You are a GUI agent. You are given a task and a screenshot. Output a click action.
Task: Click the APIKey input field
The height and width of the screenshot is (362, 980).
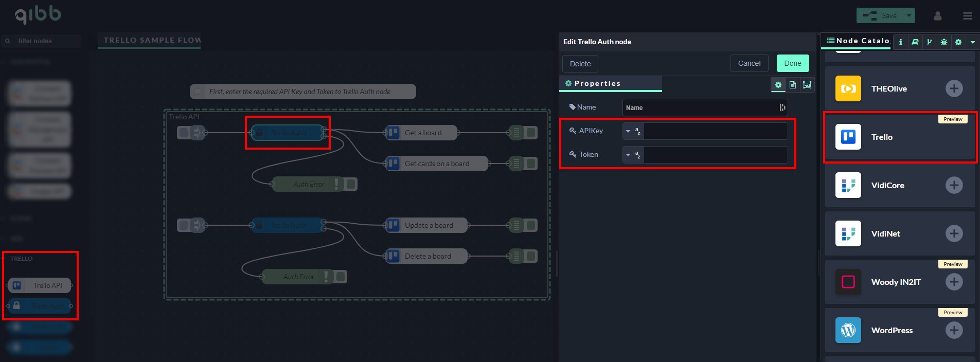pos(716,131)
